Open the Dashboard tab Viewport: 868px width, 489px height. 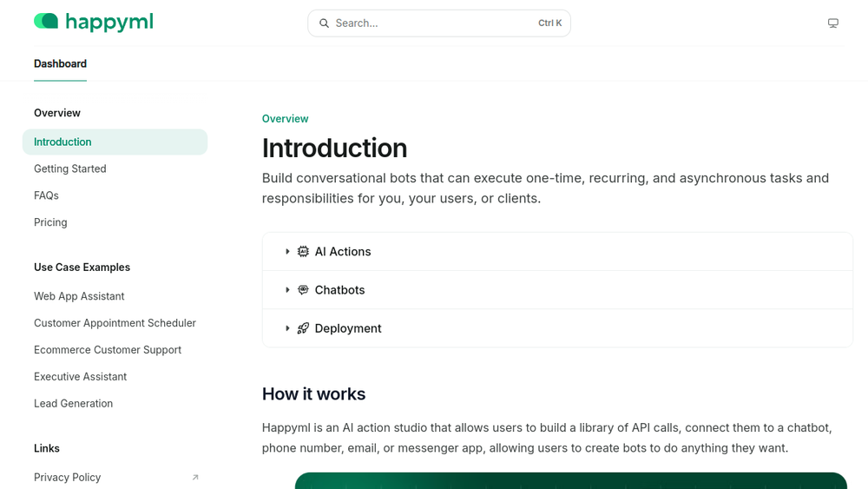(61, 63)
